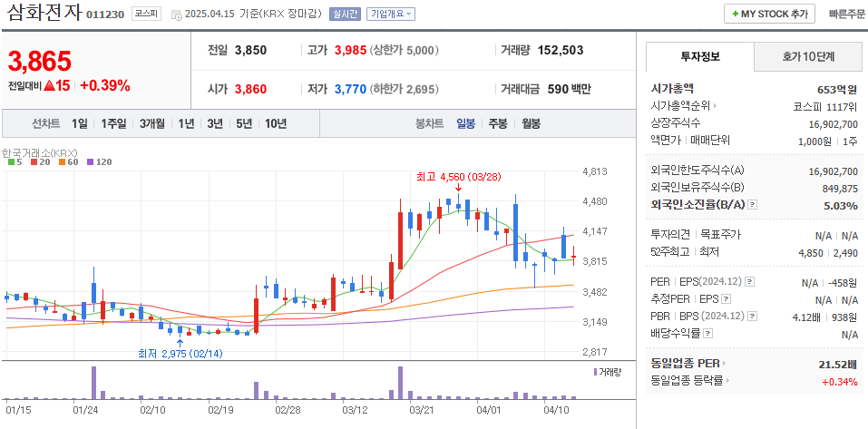
Task: Select the 5년 line chart period
Action: pyautogui.click(x=244, y=123)
